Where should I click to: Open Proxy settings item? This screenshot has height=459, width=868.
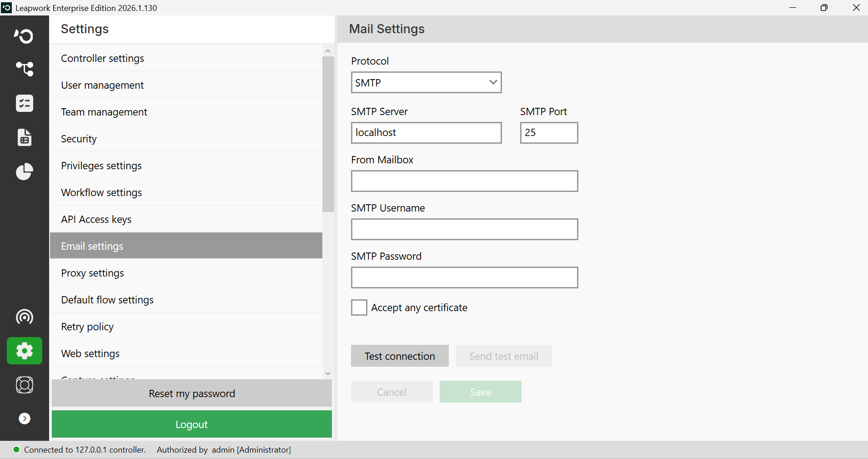point(186,273)
